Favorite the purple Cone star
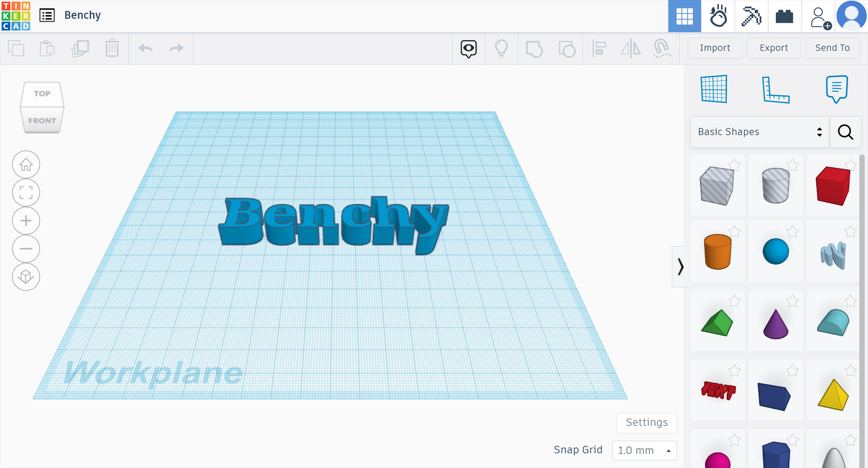The image size is (868, 468). (793, 301)
